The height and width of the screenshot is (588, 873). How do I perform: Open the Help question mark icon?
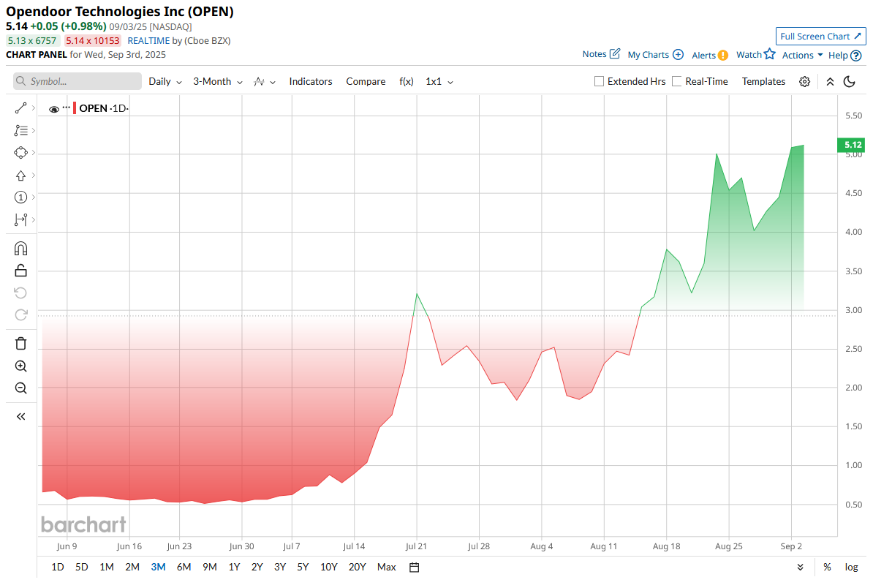(x=856, y=55)
